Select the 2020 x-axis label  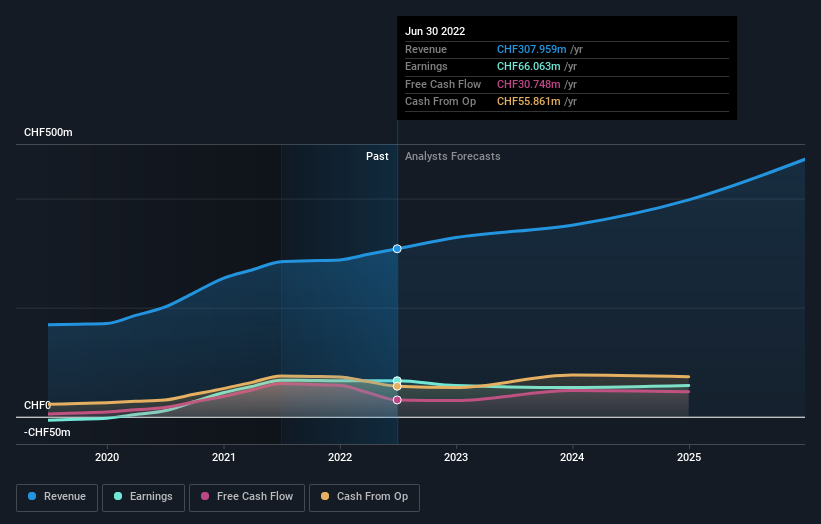(107, 457)
